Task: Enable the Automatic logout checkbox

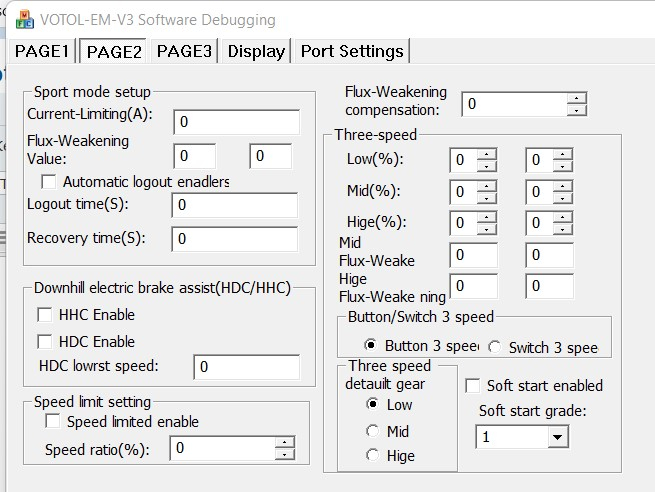Action: pos(48,182)
